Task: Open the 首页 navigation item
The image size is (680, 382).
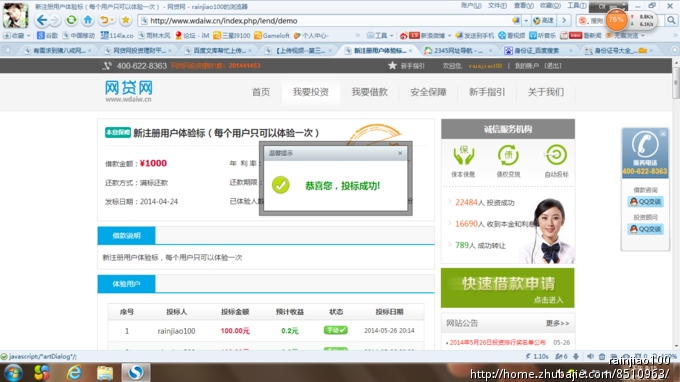Action: (261, 92)
